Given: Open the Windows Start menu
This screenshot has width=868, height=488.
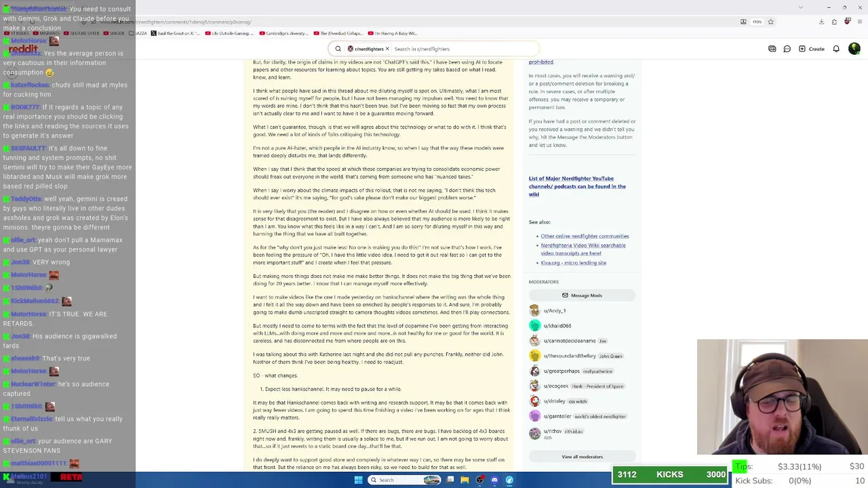Looking at the screenshot, I should click(358, 480).
